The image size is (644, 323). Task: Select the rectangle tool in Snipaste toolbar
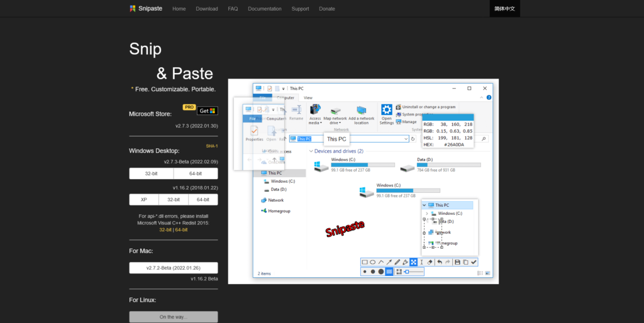[365, 262]
